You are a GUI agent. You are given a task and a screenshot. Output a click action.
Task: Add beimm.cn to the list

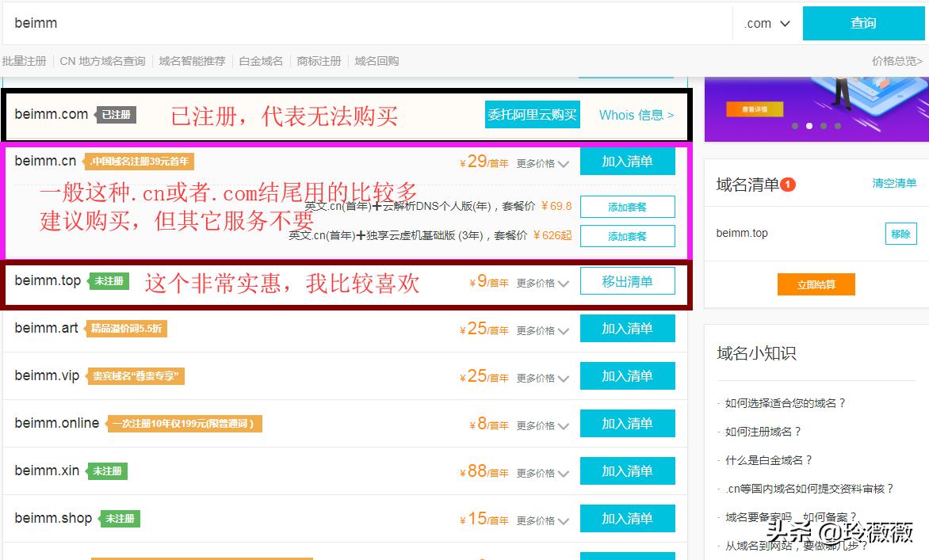tap(627, 162)
